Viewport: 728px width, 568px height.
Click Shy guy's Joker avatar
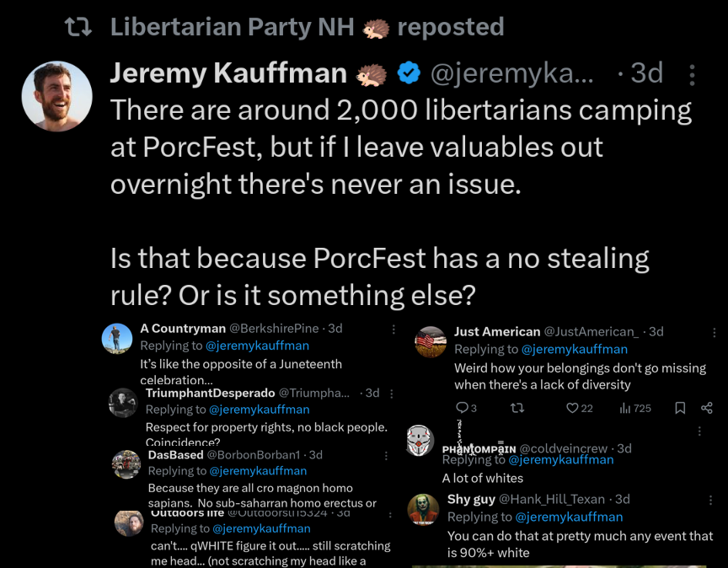click(x=423, y=510)
